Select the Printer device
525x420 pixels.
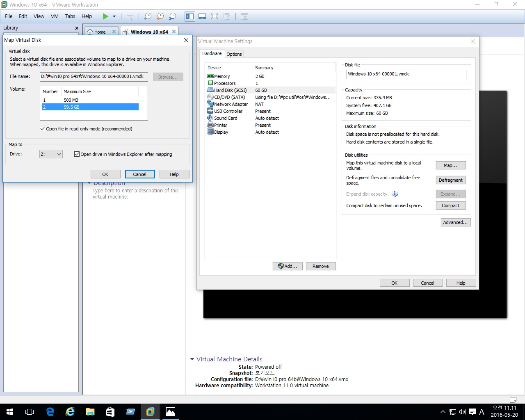270,125
